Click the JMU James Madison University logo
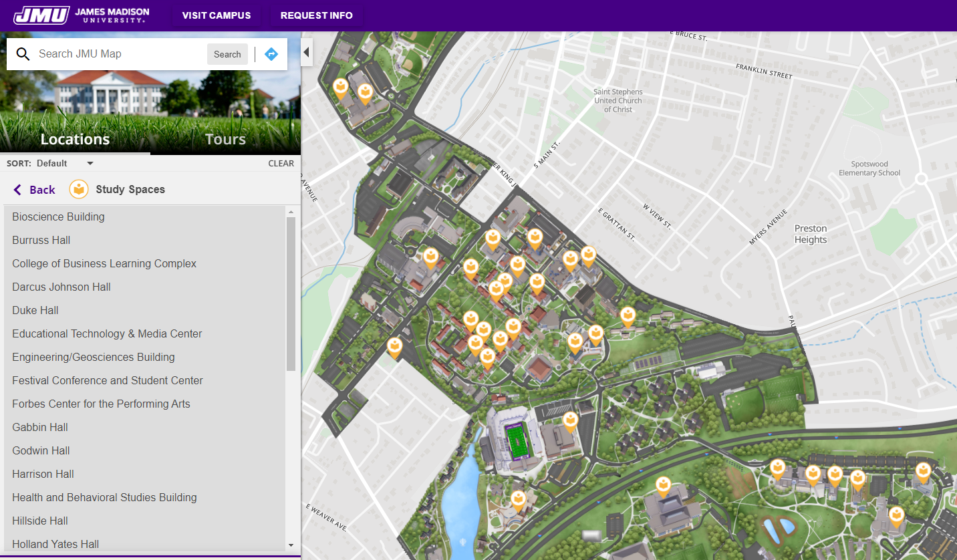Screen dimensions: 957x560 click(x=82, y=15)
